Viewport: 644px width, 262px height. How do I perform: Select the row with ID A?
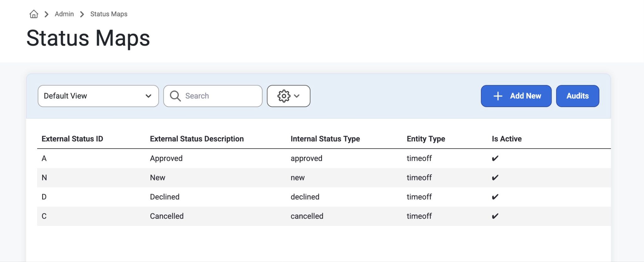[x=324, y=158]
